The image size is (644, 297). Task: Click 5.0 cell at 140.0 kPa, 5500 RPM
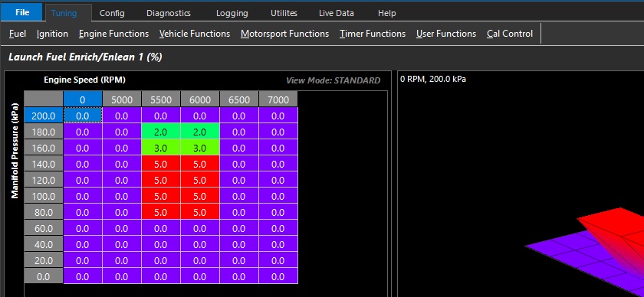point(160,164)
